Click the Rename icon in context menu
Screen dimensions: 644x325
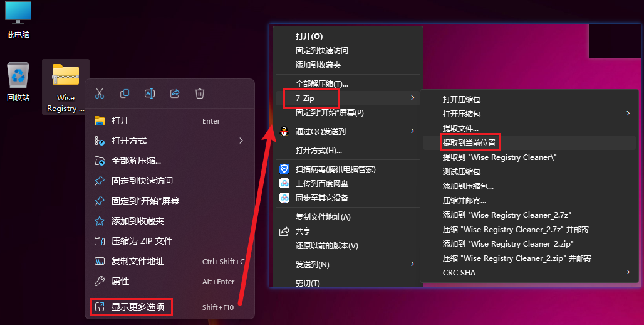(150, 93)
